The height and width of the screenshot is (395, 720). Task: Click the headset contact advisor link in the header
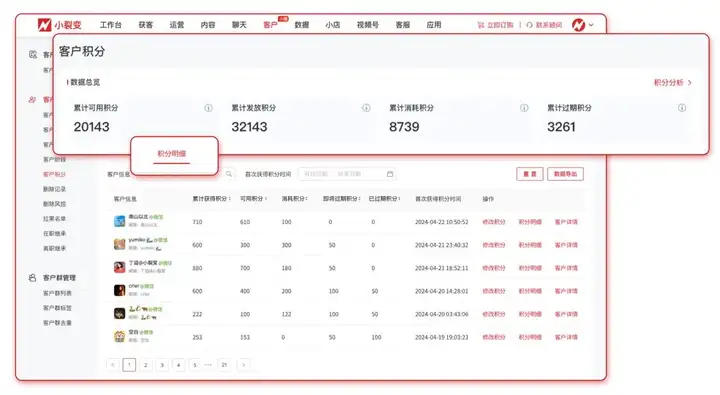point(544,25)
